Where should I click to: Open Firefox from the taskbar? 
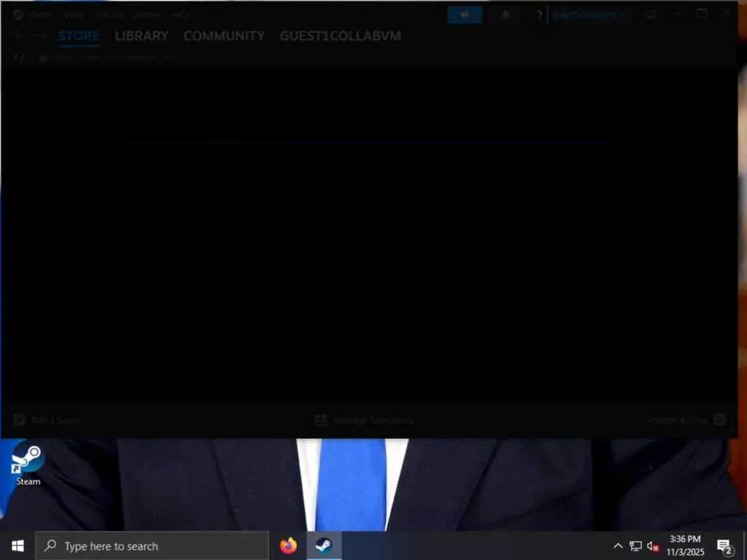click(x=289, y=545)
